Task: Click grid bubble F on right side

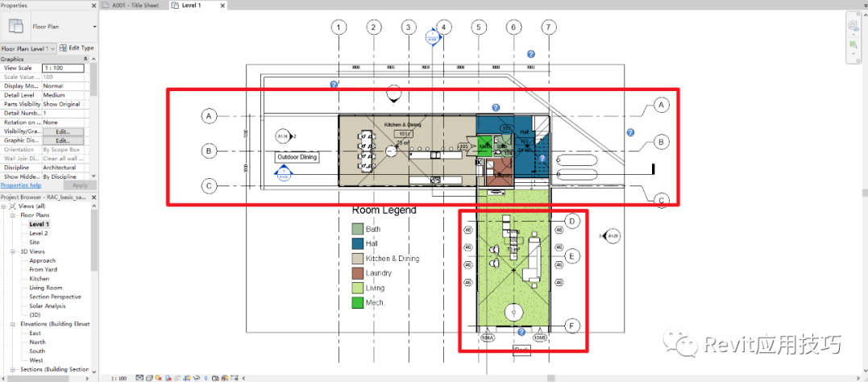Action: 572,326
